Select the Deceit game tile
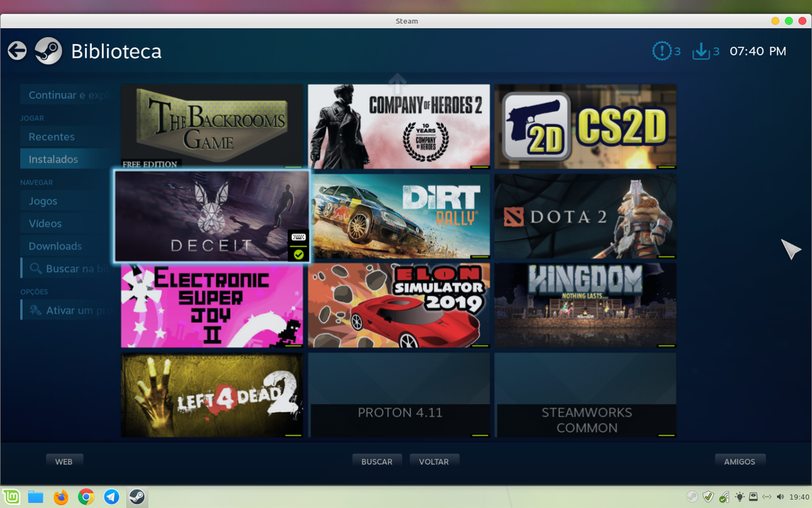The height and width of the screenshot is (508, 812). click(x=212, y=216)
